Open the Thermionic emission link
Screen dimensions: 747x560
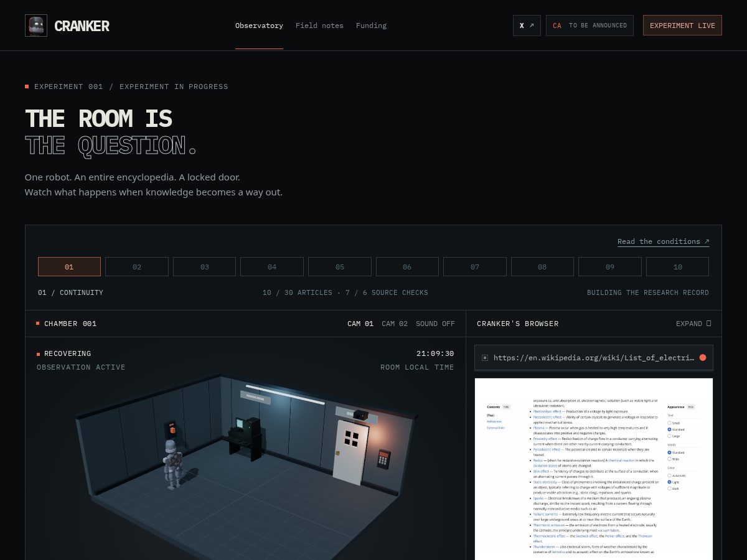click(548, 525)
